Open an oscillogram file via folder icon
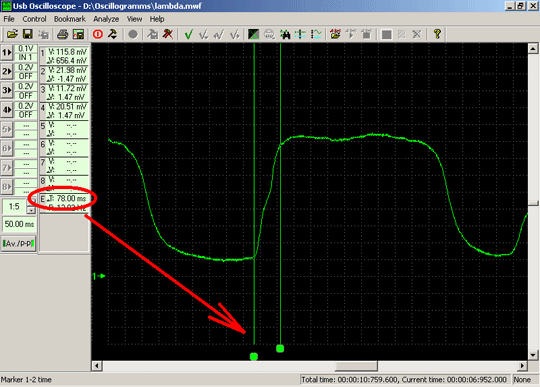 click(12, 34)
